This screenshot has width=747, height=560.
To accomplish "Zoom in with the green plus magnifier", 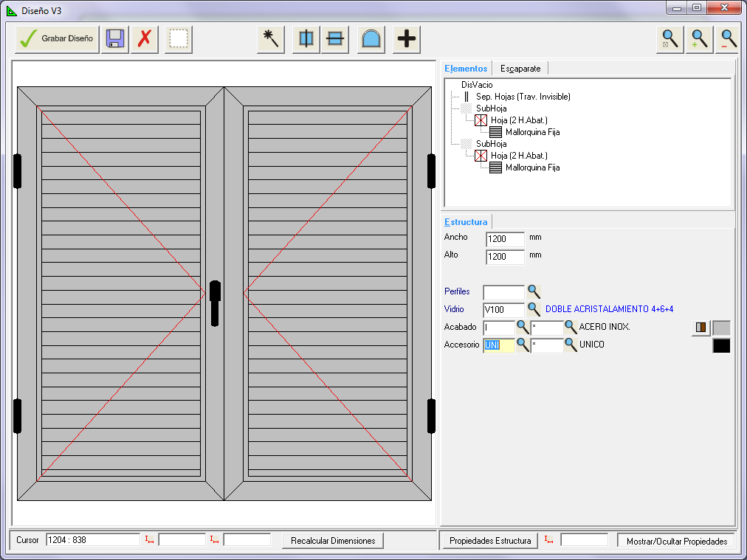I will [700, 39].
